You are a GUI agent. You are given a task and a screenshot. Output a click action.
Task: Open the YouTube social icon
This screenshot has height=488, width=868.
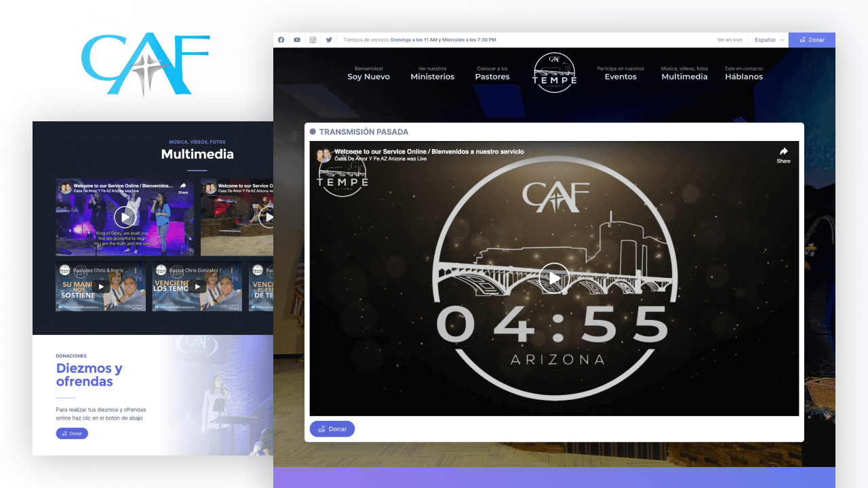pyautogui.click(x=297, y=39)
